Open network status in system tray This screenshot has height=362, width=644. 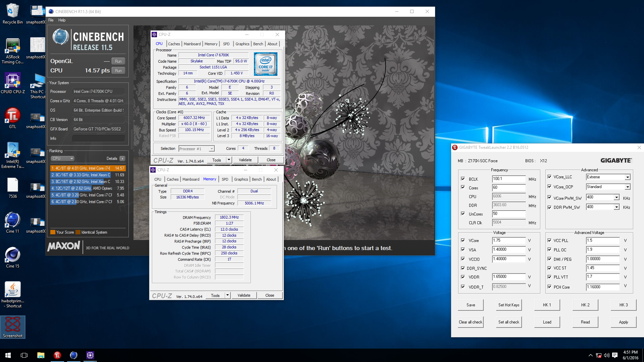click(599, 355)
